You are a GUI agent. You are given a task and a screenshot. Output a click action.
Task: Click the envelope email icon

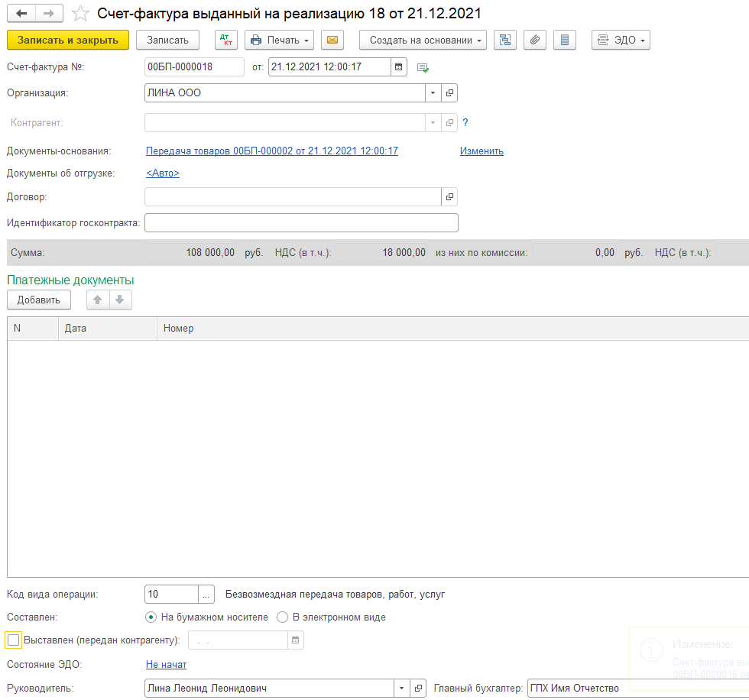tap(332, 40)
